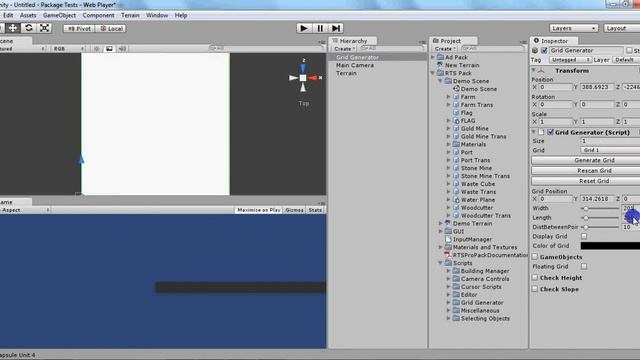The image size is (640, 360).
Task: Click the Rescan Grid button
Action: click(586, 171)
